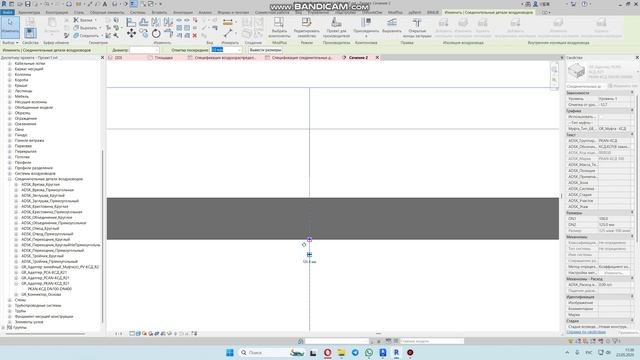Expand the Трубы category node
The width and height of the screenshot is (640, 360).
[x=10, y=311]
